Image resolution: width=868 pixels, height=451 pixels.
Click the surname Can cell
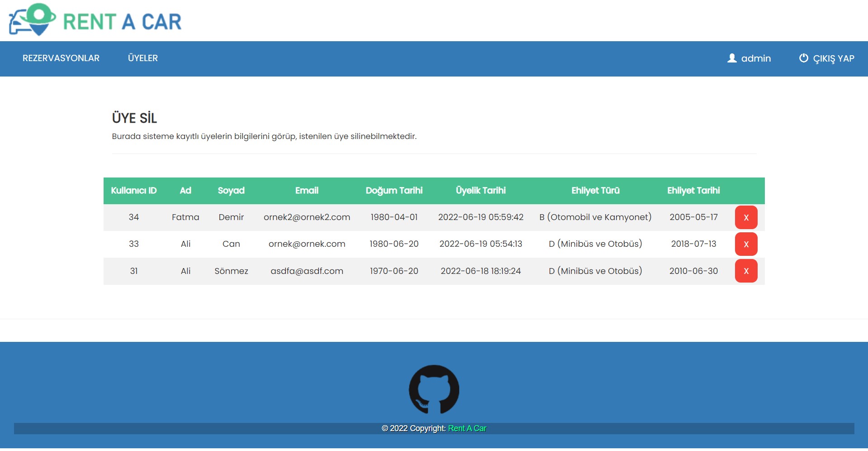(231, 244)
